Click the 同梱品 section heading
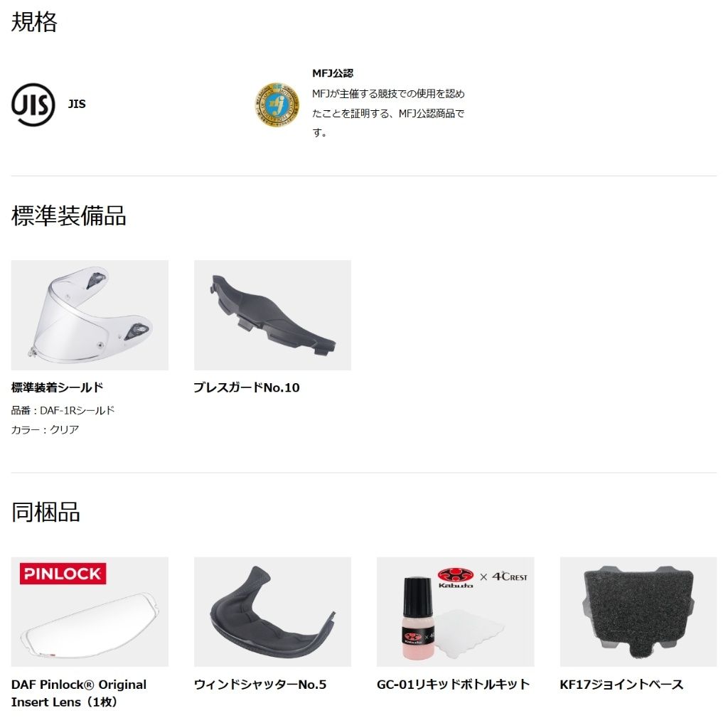728x718 pixels. [45, 513]
